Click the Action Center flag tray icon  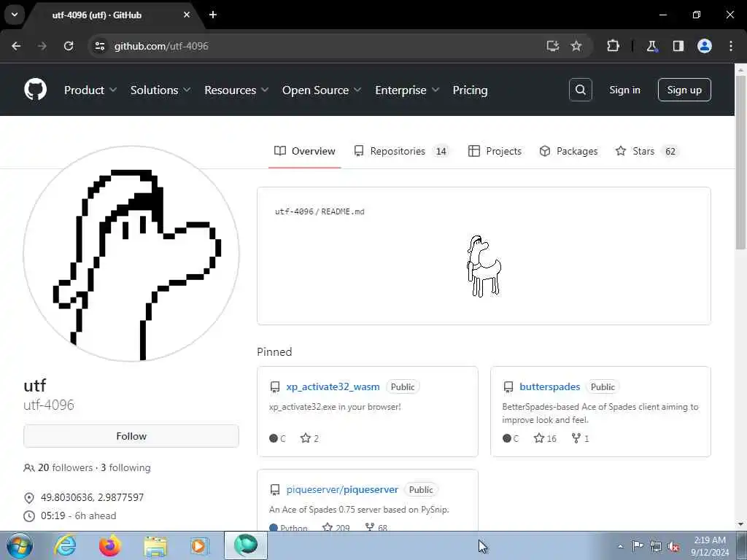(x=638, y=545)
